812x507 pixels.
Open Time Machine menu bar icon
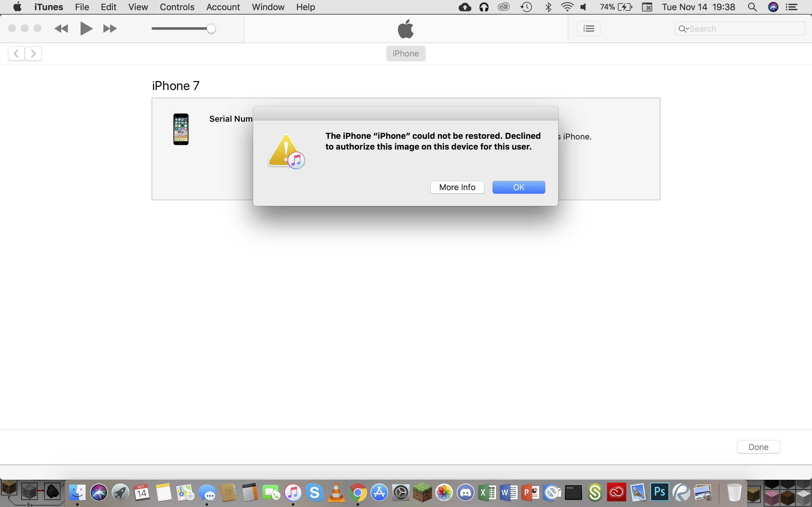pyautogui.click(x=526, y=7)
